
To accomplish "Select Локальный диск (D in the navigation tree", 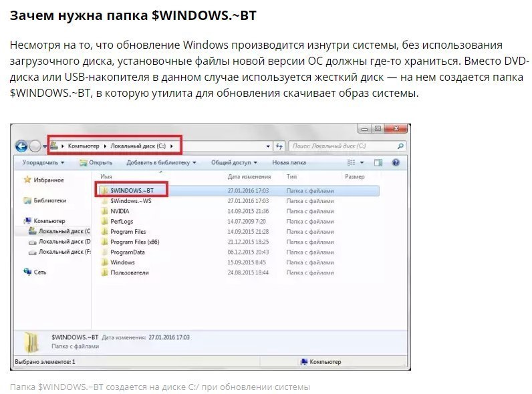I will [64, 242].
